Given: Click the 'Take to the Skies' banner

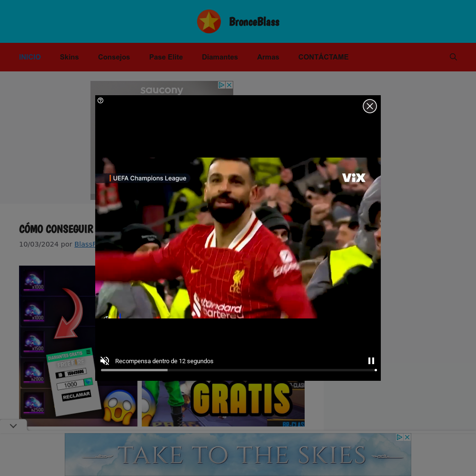Looking at the screenshot, I should coord(238,455).
